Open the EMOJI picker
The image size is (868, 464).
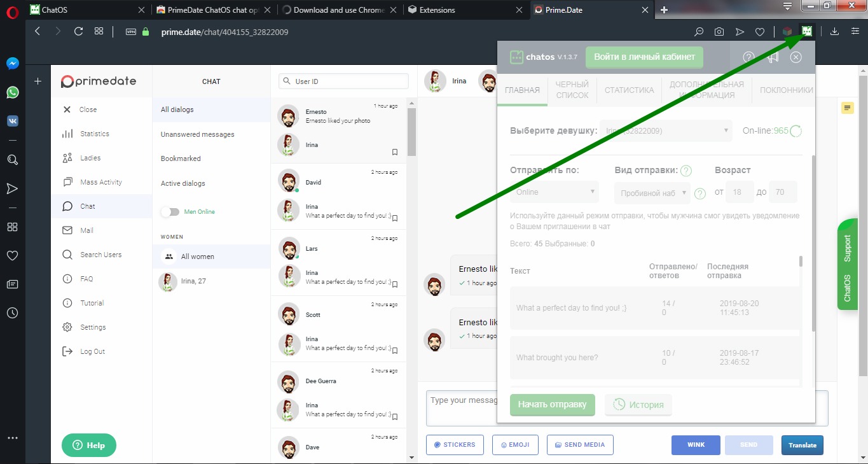(516, 445)
